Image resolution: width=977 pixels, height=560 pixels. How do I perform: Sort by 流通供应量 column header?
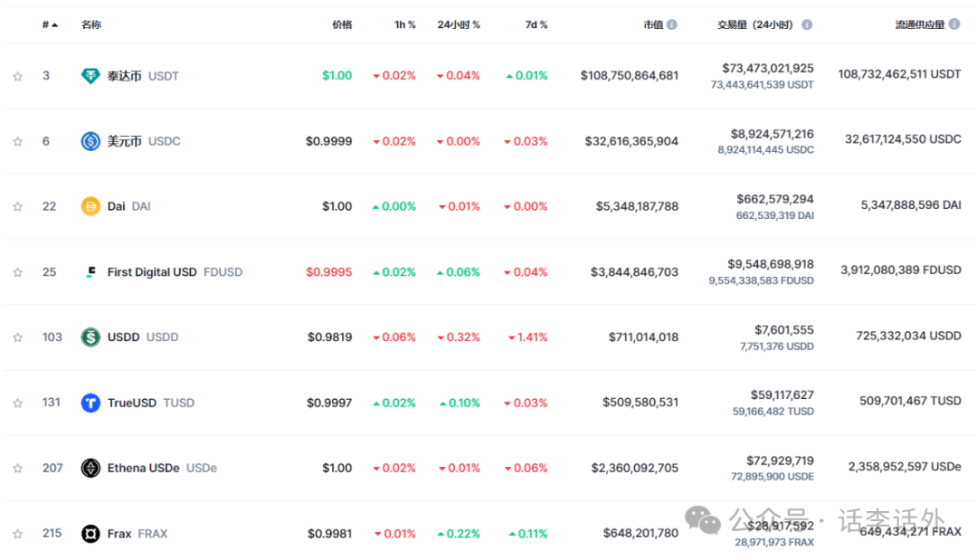(x=920, y=25)
